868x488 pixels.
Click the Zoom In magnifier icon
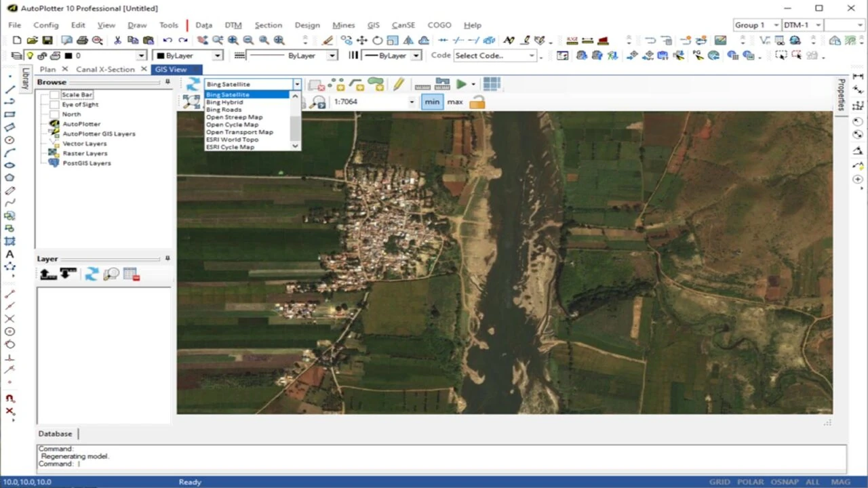pyautogui.click(x=233, y=40)
